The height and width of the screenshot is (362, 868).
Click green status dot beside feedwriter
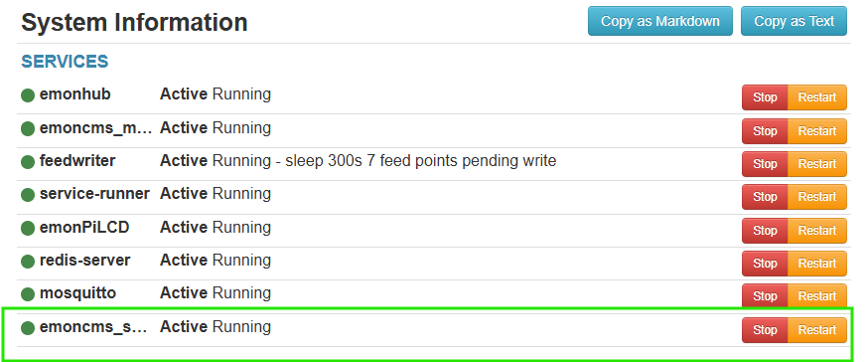click(x=28, y=162)
